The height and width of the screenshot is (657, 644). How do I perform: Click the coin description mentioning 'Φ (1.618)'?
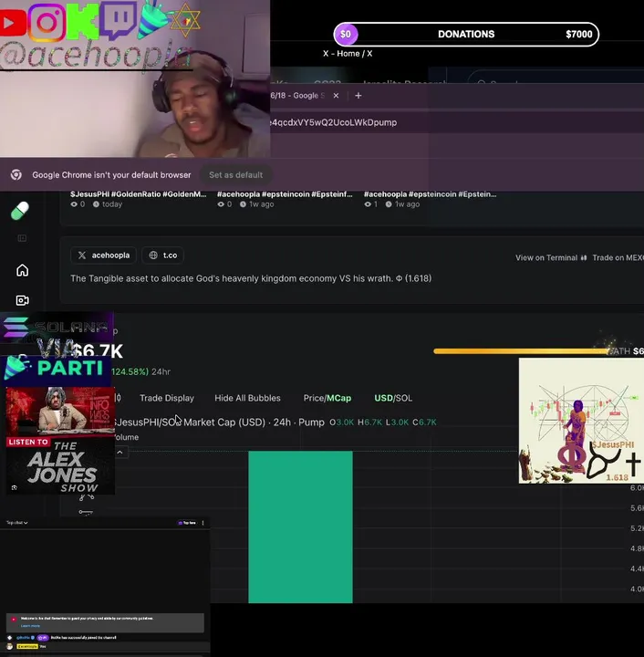251,278
